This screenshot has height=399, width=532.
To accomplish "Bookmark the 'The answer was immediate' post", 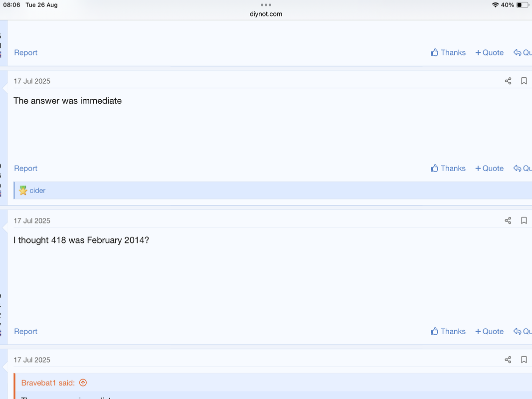I will click(x=524, y=81).
